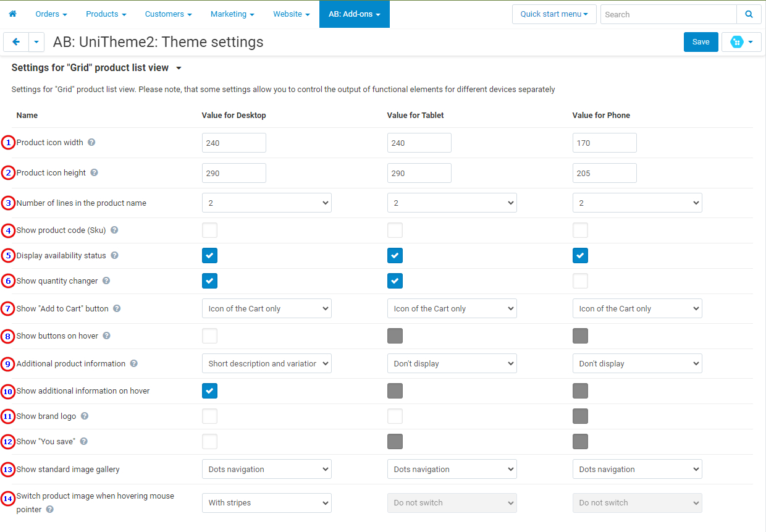Click help icon next to Product icon width
Image resolution: width=766 pixels, height=532 pixels.
pos(91,142)
